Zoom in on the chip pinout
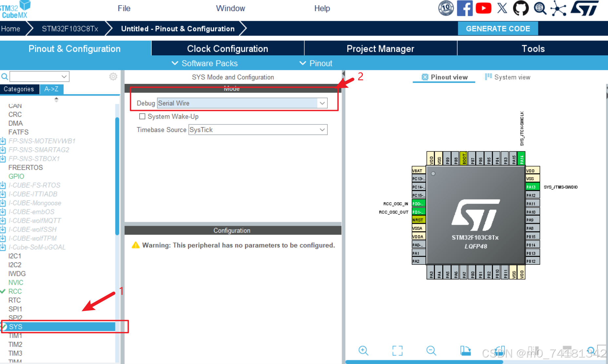The width and height of the screenshot is (608, 364). click(363, 351)
